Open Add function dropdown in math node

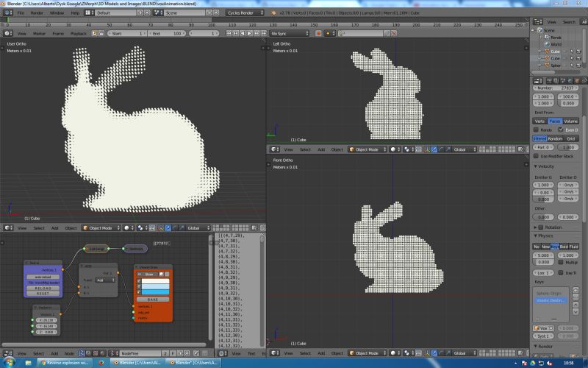[104, 280]
